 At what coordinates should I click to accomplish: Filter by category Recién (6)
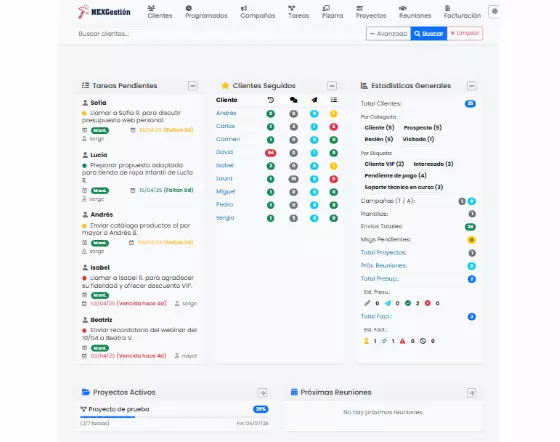click(379, 139)
